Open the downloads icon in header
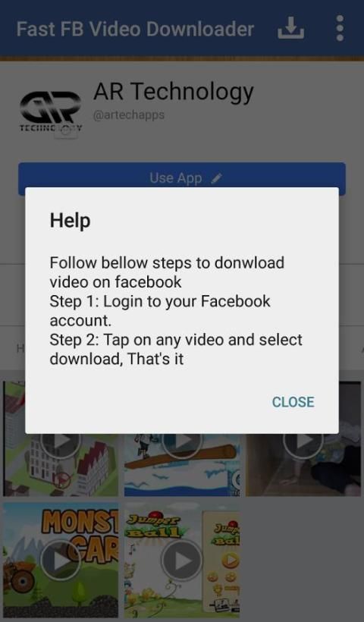The height and width of the screenshot is (622, 364). point(290,28)
